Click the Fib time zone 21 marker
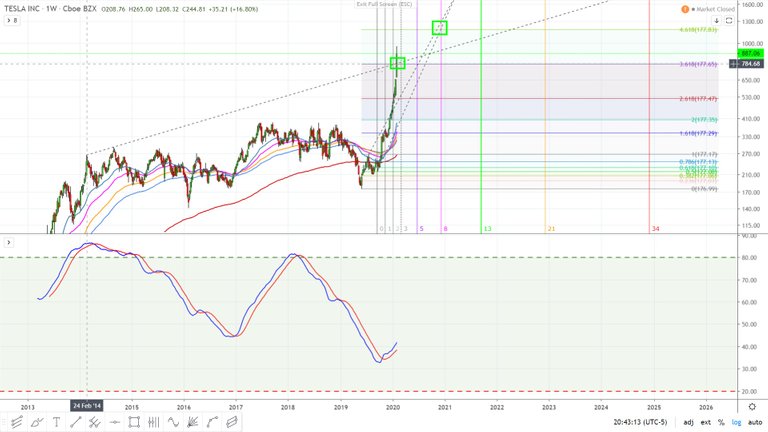The image size is (768, 432). 552,229
